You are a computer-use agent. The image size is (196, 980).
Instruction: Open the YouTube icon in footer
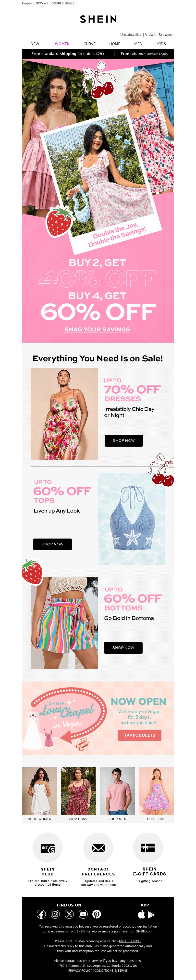83,914
